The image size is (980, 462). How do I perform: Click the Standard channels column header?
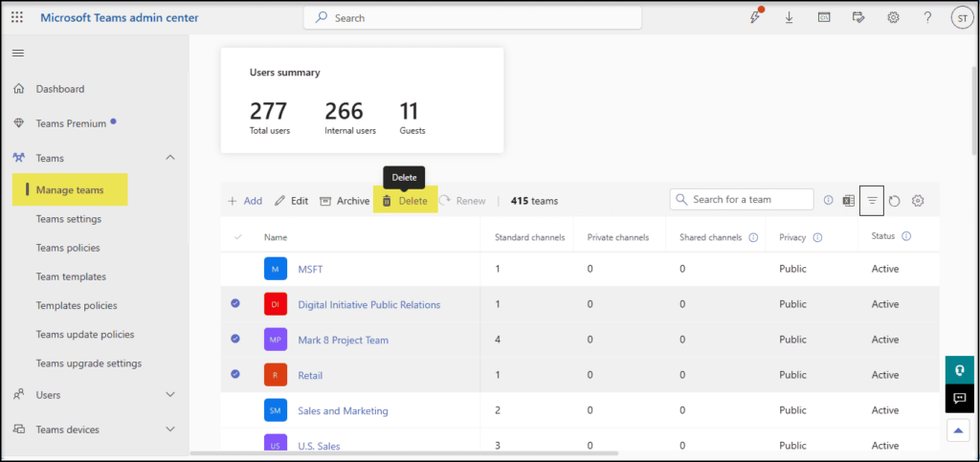530,237
